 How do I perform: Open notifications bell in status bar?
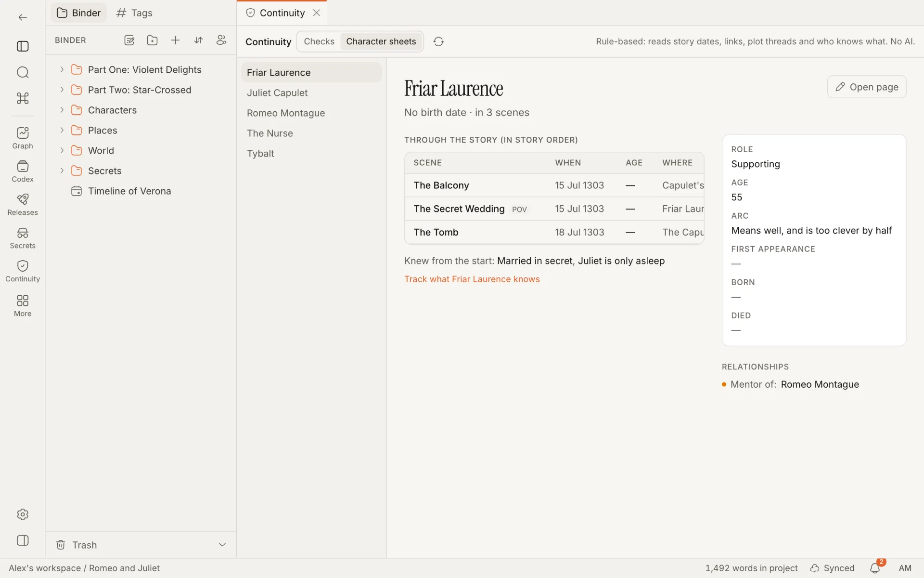(x=875, y=568)
